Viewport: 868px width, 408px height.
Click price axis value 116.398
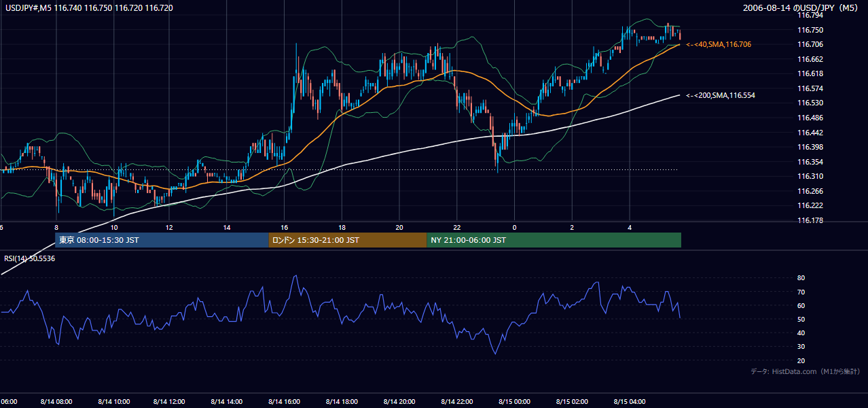pyautogui.click(x=810, y=147)
